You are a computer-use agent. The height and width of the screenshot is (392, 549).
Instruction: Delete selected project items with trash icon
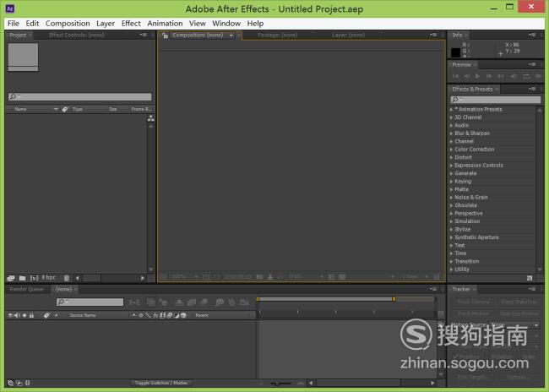(x=67, y=278)
